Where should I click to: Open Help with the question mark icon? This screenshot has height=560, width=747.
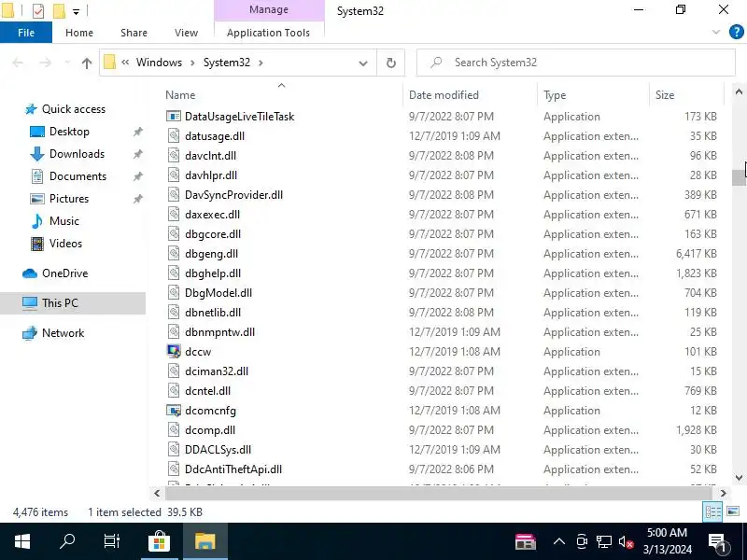pos(737,33)
